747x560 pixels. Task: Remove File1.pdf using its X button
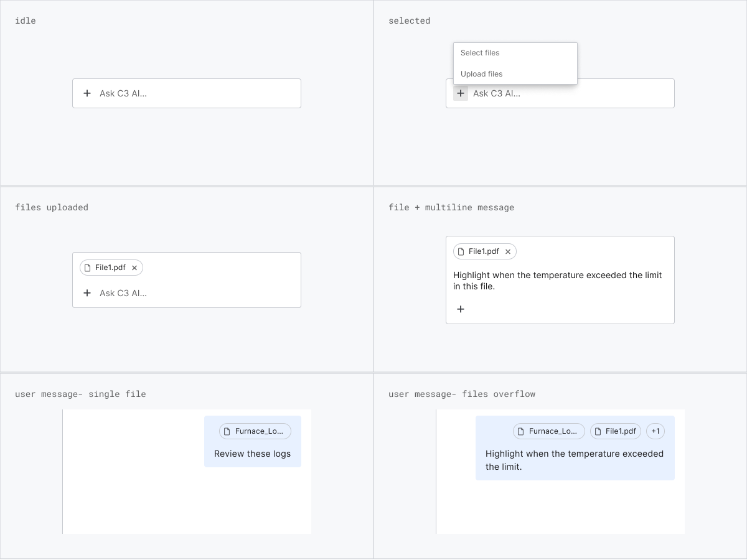134,267
